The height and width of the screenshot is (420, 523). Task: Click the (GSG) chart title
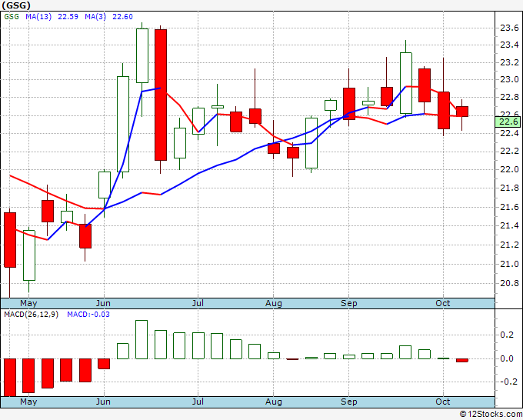[x=16, y=5]
